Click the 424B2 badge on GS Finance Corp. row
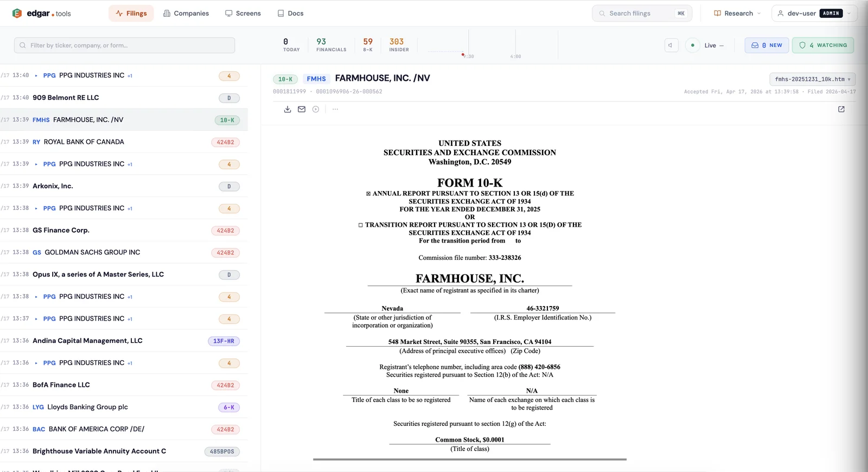The width and height of the screenshot is (868, 472). click(225, 231)
